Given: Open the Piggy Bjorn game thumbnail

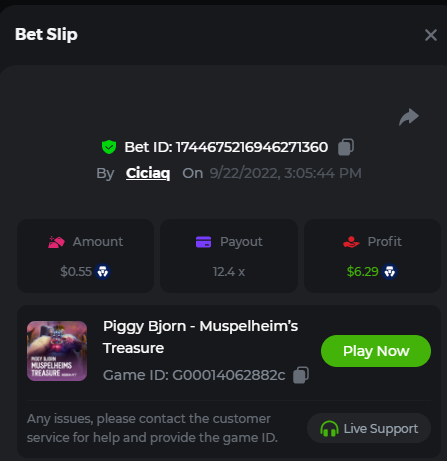Looking at the screenshot, I should click(x=57, y=351).
